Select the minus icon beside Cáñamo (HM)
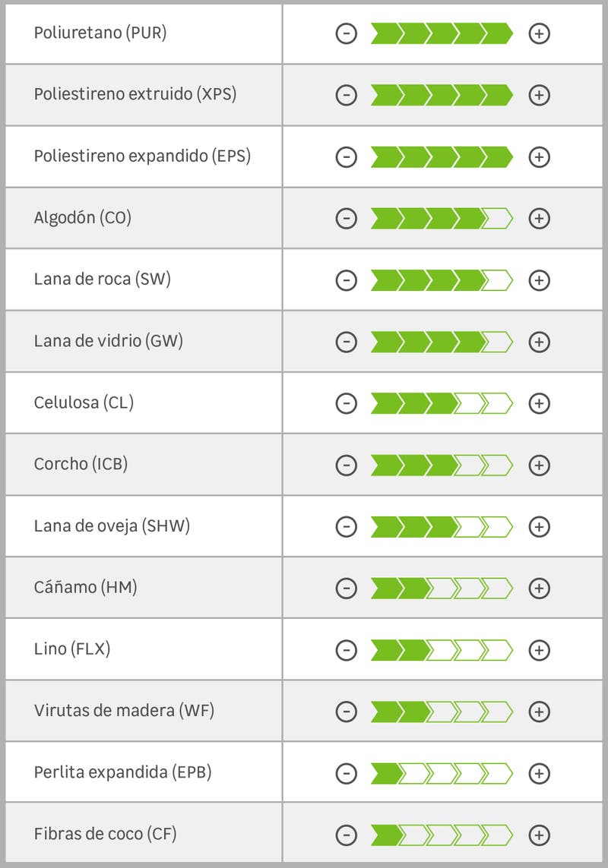 pos(346,587)
